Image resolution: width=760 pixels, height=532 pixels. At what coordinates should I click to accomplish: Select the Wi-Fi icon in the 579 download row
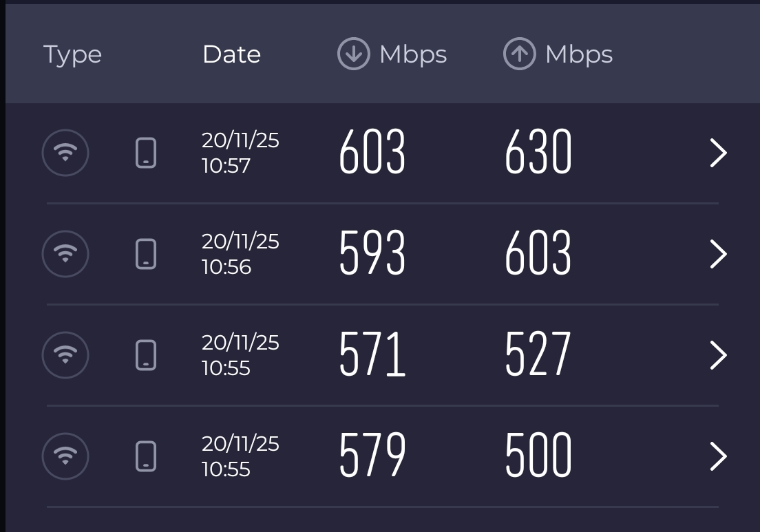tap(65, 456)
